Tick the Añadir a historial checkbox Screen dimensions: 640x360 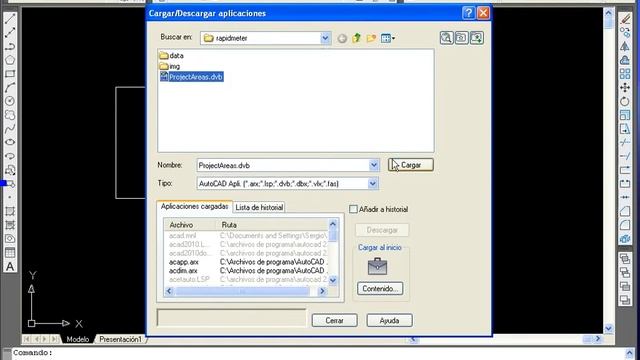pos(353,209)
